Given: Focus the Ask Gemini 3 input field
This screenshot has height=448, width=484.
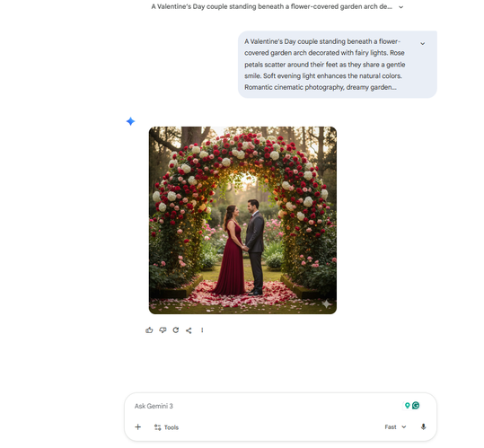Looking at the screenshot, I should 266,406.
